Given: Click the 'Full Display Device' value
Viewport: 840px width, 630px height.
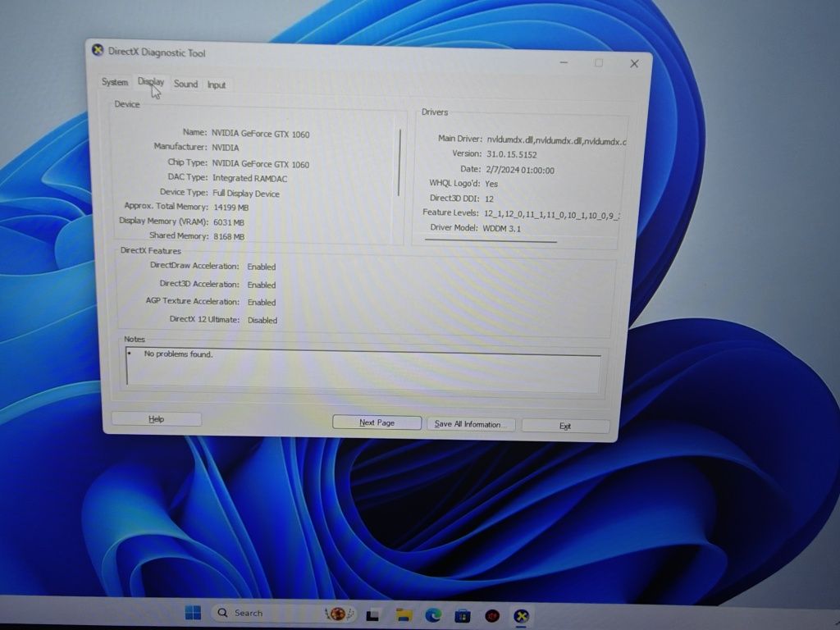Looking at the screenshot, I should point(246,194).
